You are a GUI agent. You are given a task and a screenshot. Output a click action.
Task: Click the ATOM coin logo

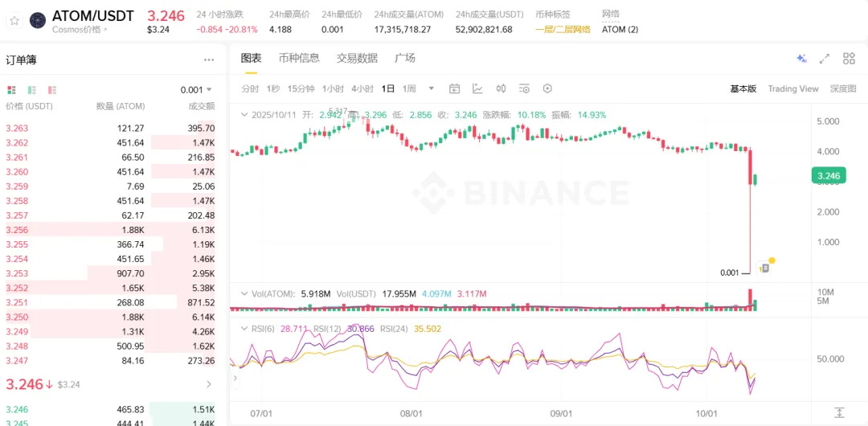pyautogui.click(x=38, y=21)
